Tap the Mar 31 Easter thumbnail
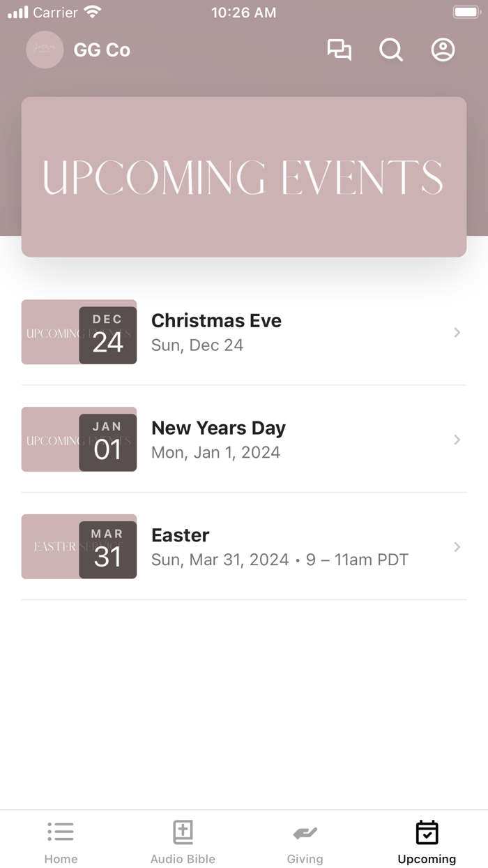Viewport: 488px width, 868px height. click(x=79, y=547)
